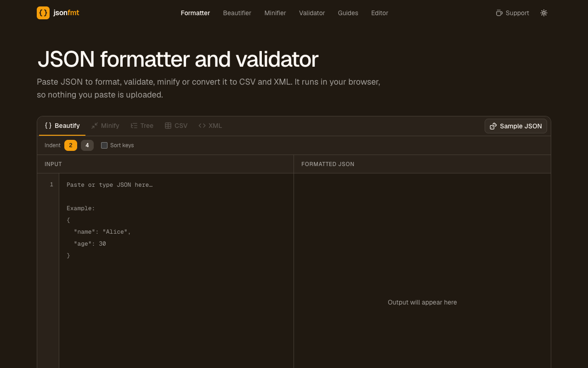588x368 pixels.
Task: Open the Beautifier nav link
Action: pyautogui.click(x=237, y=13)
